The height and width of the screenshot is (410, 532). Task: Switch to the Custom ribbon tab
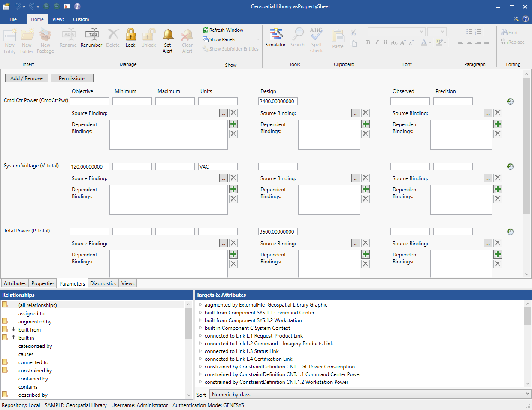pos(81,19)
